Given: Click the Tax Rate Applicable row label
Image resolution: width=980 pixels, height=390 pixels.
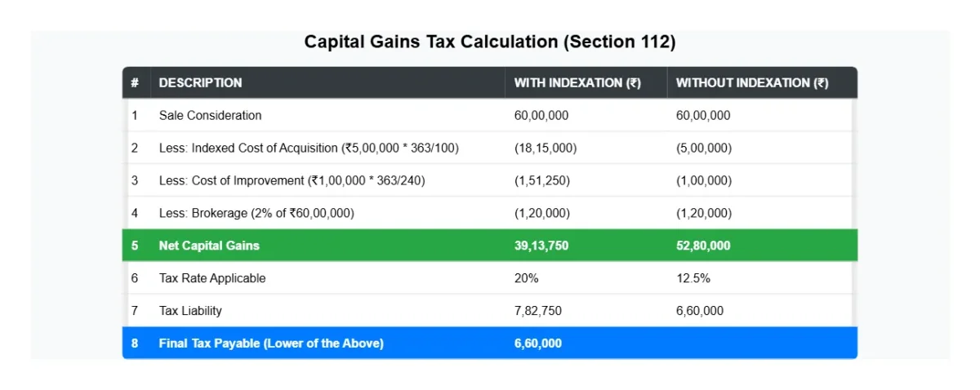Looking at the screenshot, I should [x=212, y=278].
